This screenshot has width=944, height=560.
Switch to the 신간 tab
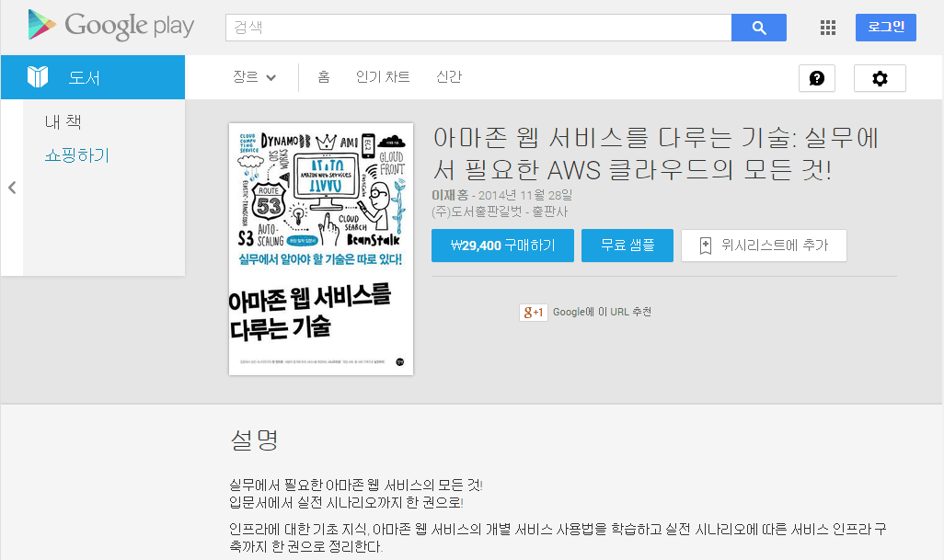click(449, 77)
